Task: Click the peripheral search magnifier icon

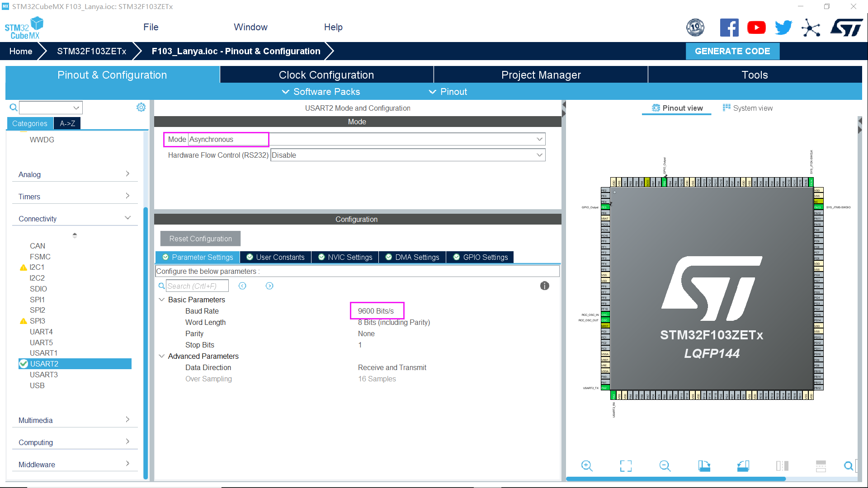Action: (x=14, y=107)
